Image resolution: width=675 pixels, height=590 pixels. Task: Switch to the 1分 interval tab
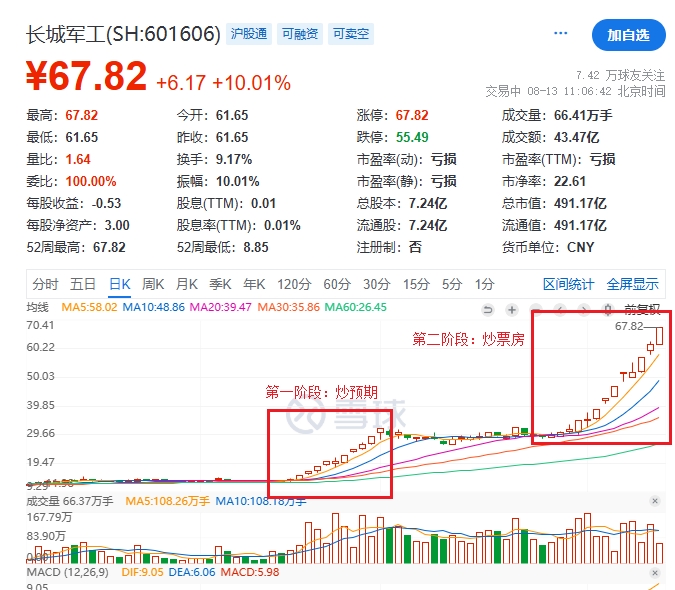pos(484,284)
